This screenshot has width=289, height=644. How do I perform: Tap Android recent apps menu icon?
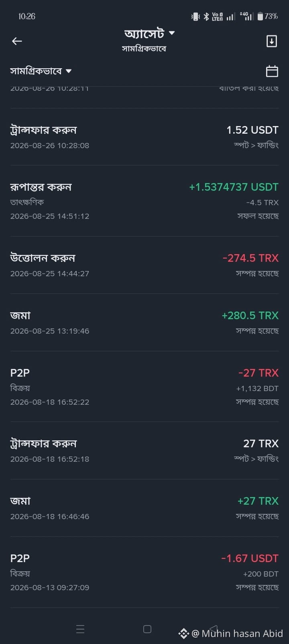(x=80, y=629)
